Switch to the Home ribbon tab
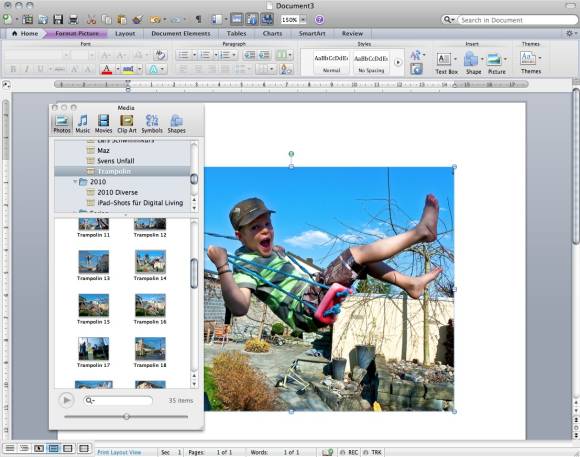This screenshot has width=580, height=457. click(25, 33)
